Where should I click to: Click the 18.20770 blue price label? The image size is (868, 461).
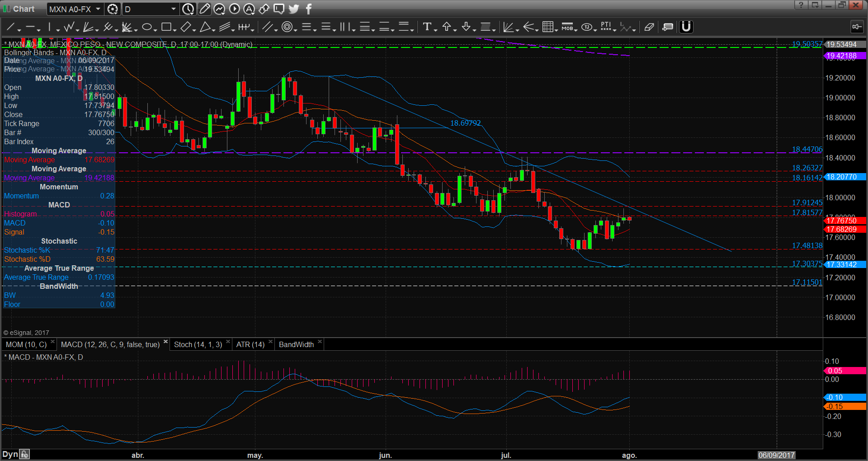coord(845,177)
